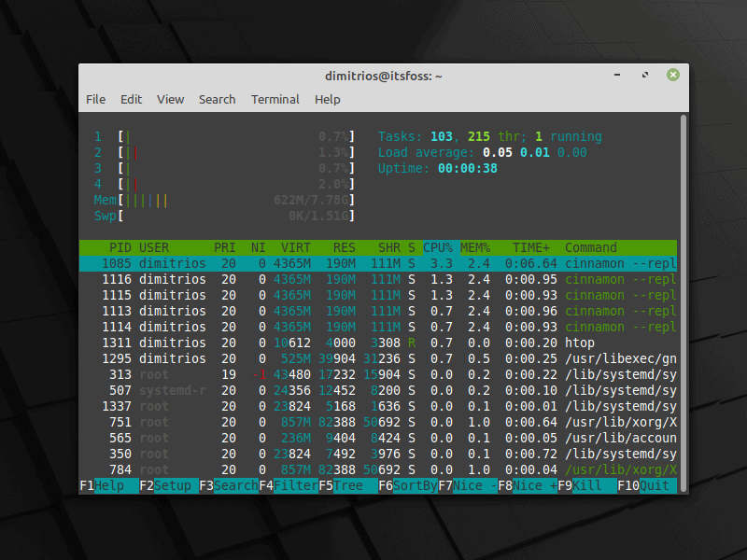Select the htop process row with PID 1311
The height and width of the screenshot is (560, 747).
(280, 343)
